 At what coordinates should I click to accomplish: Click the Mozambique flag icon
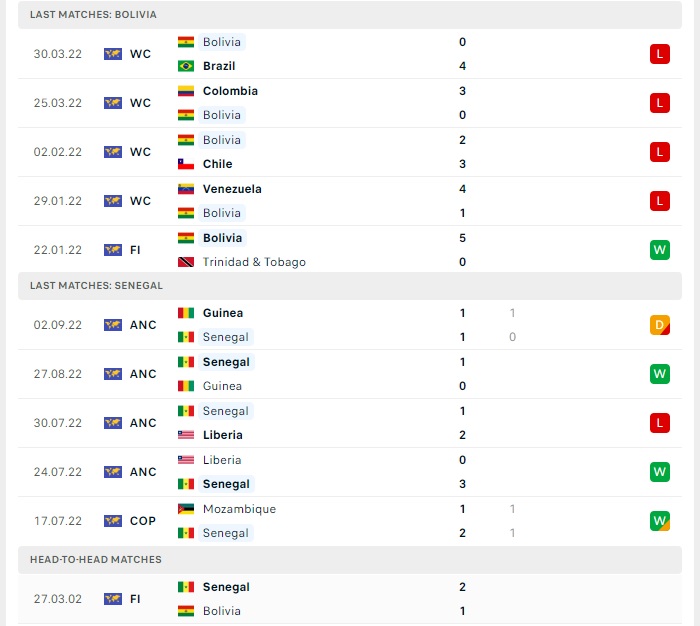(186, 509)
